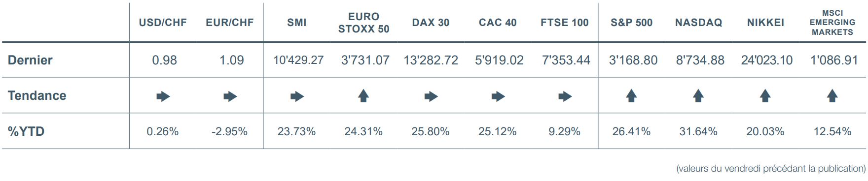Click the EUR/CHF YTD value -2.95%
The height and width of the screenshot is (181, 868).
[229, 131]
